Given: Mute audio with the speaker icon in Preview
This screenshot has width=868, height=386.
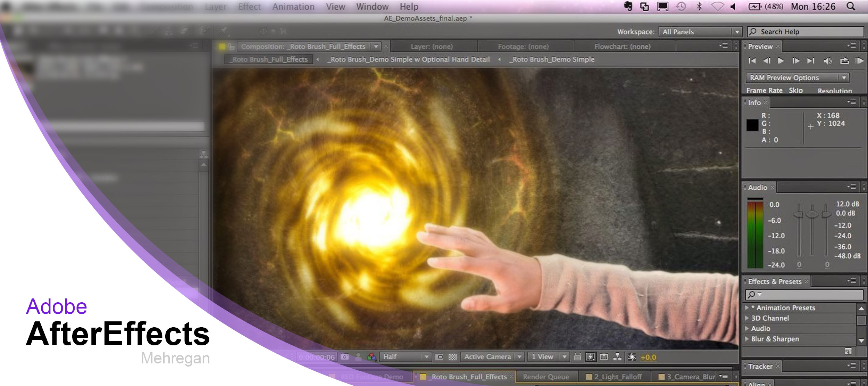Looking at the screenshot, I should [x=828, y=61].
